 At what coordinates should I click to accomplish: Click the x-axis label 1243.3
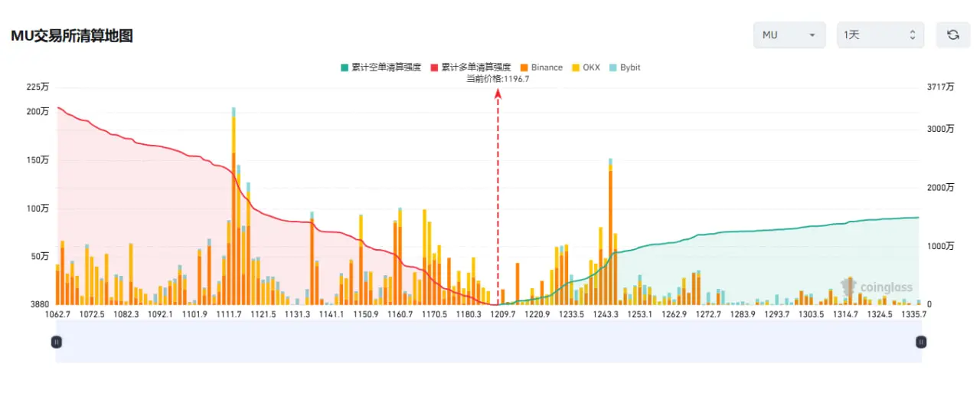(606, 314)
